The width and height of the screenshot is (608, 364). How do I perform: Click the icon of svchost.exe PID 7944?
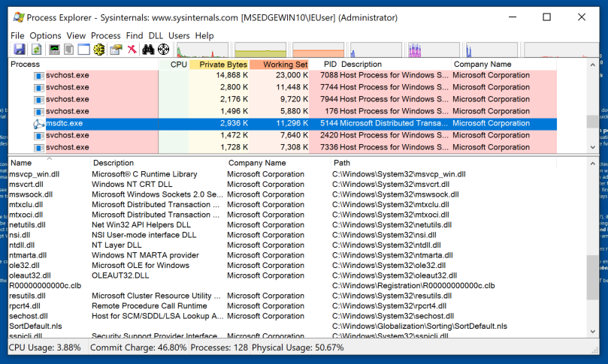pyautogui.click(x=38, y=100)
